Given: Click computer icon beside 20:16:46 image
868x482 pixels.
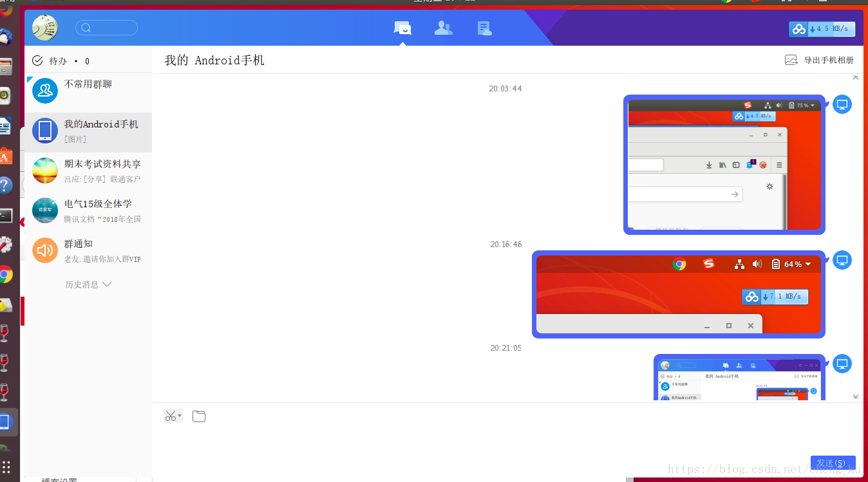Looking at the screenshot, I should click(x=842, y=260).
